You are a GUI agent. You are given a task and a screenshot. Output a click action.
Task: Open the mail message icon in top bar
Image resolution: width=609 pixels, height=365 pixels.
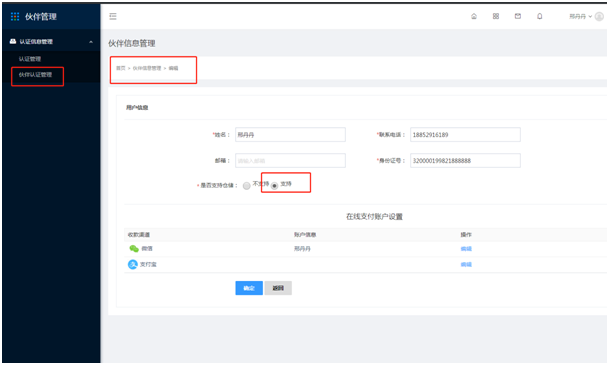[518, 16]
